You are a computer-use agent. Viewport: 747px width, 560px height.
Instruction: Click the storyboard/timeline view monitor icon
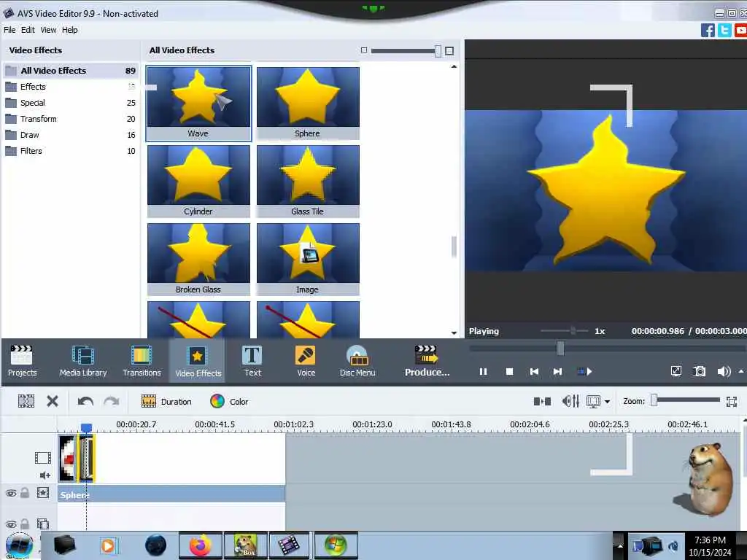[x=594, y=402]
